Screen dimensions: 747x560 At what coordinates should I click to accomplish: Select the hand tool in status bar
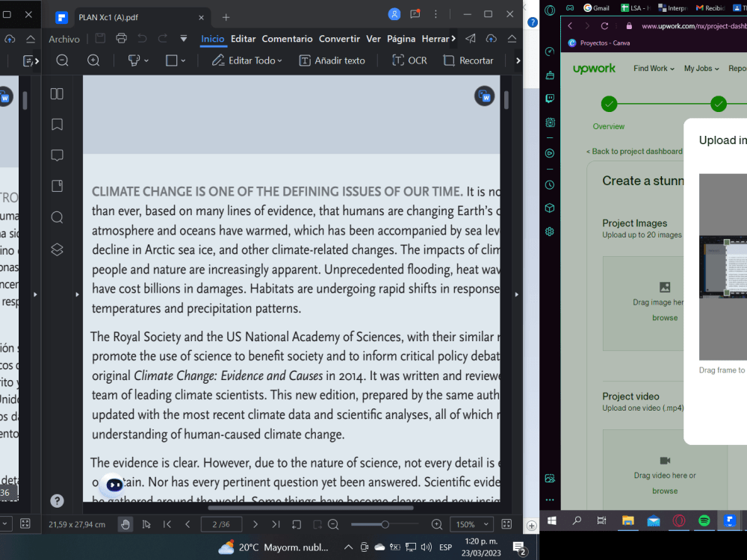[x=125, y=524]
